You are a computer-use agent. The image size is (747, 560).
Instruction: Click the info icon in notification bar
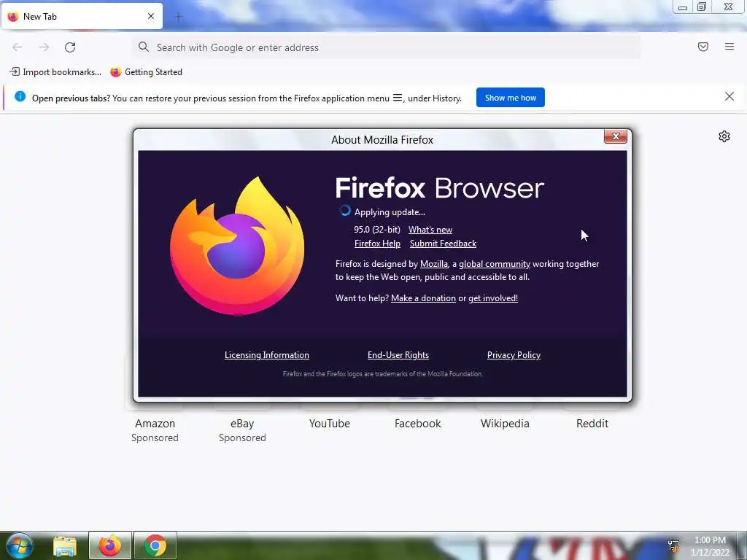coord(20,97)
